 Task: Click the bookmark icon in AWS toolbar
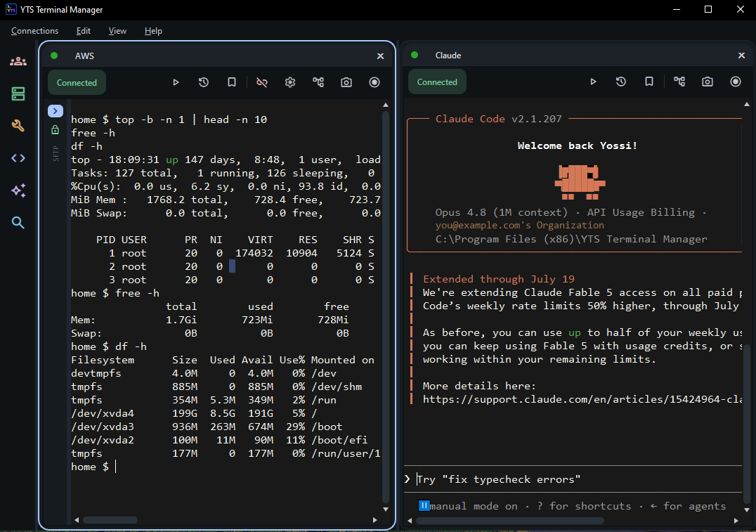click(x=232, y=82)
